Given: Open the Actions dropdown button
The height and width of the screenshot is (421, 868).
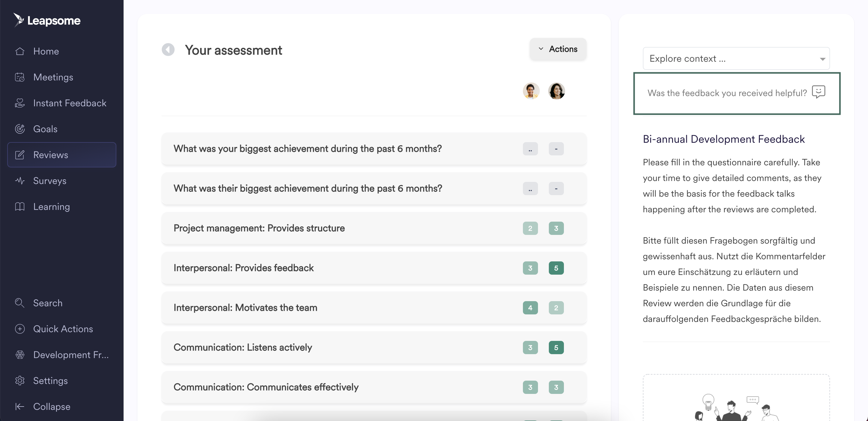Looking at the screenshot, I should click(558, 49).
